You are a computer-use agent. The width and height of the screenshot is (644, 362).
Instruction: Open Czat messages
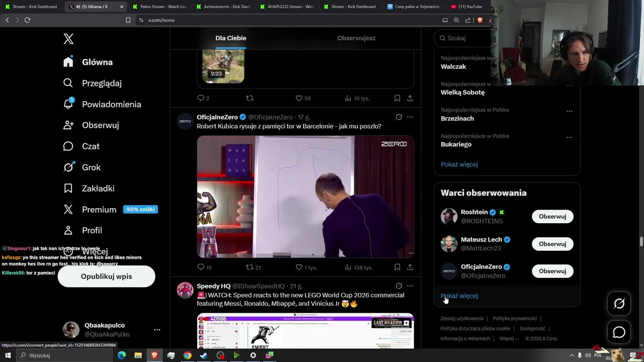click(x=82, y=146)
